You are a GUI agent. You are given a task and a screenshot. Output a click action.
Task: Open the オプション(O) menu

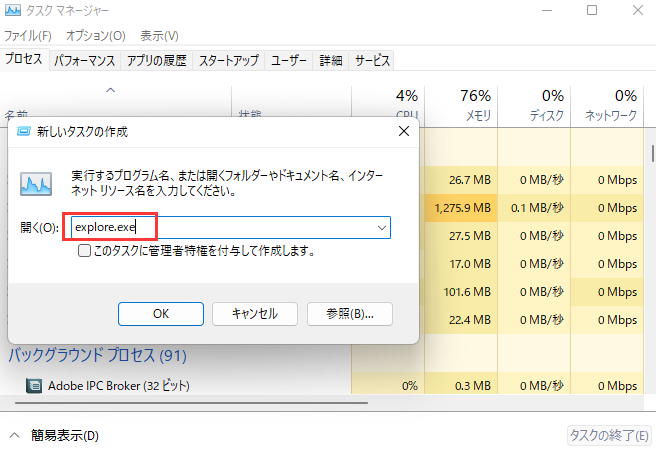coord(96,36)
